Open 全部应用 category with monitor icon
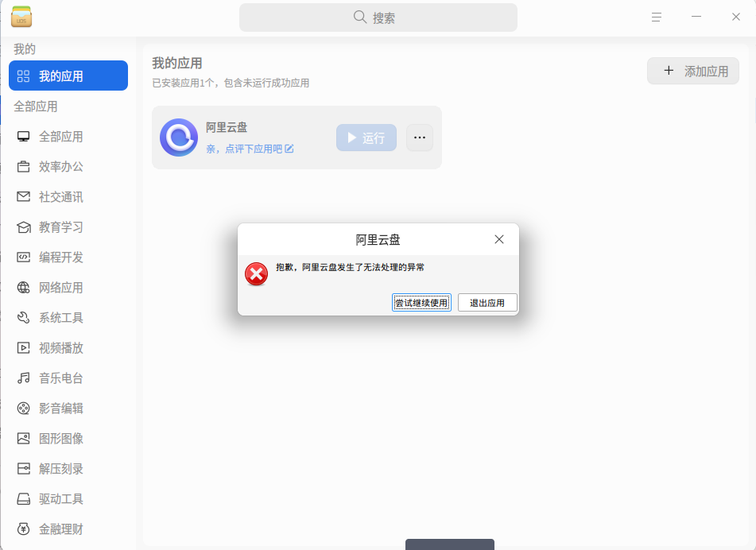 point(68,137)
